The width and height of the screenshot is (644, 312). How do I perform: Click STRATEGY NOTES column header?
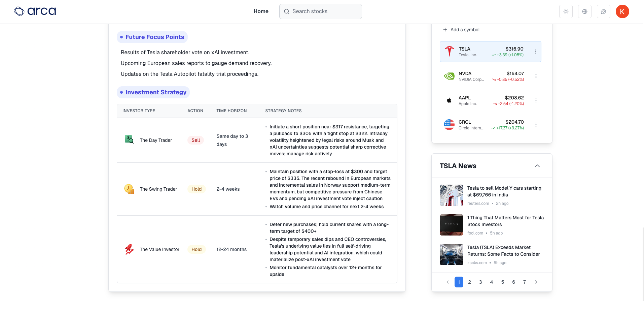[283, 111]
